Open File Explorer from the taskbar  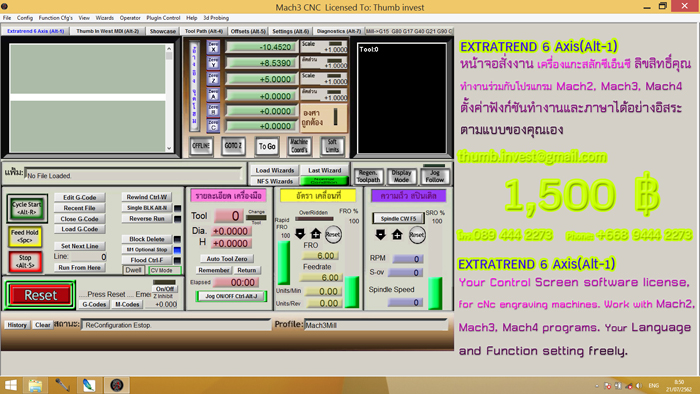(x=35, y=385)
